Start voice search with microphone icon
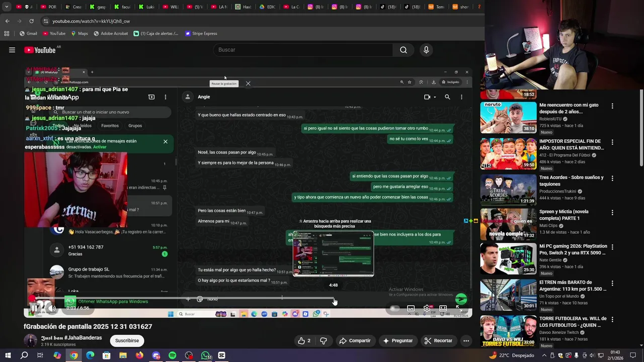The height and width of the screenshot is (362, 644). 426,50
